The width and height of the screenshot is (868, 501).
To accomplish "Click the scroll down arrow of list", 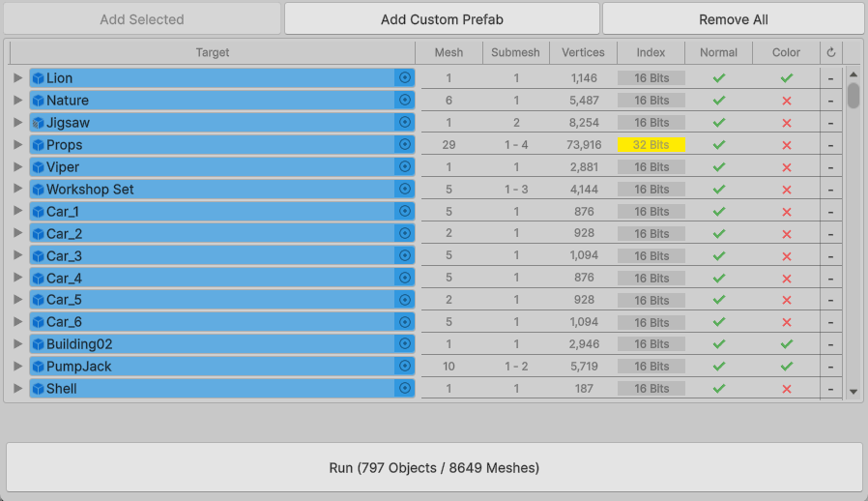I will click(x=854, y=392).
